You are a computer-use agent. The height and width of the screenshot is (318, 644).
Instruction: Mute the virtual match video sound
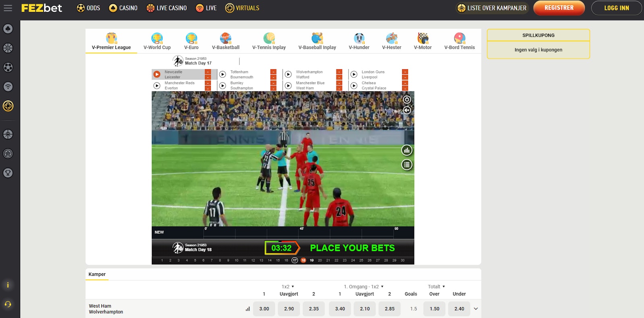(x=407, y=110)
